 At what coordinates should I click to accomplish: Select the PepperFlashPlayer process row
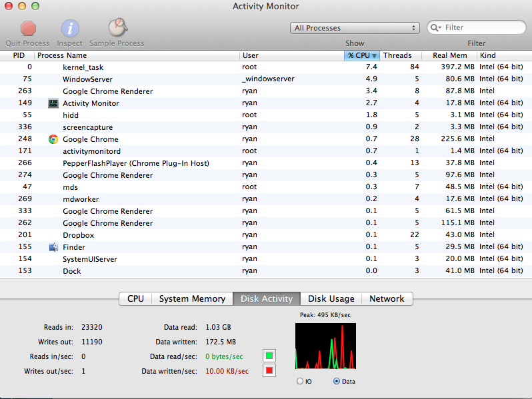coord(266,163)
